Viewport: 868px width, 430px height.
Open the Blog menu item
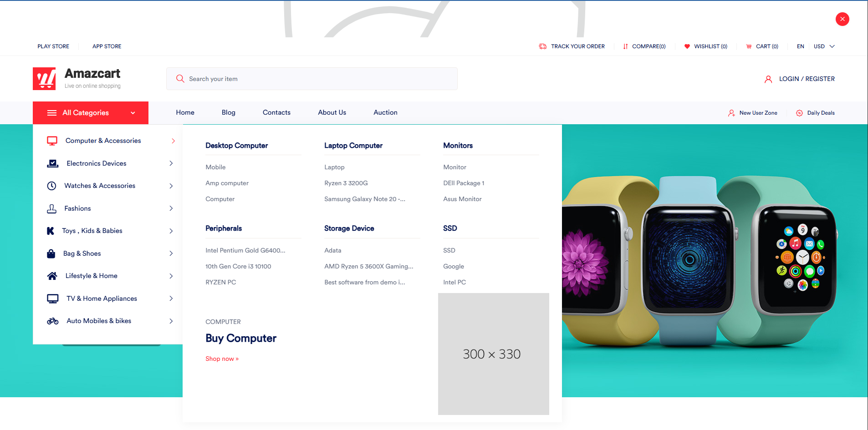tap(229, 112)
